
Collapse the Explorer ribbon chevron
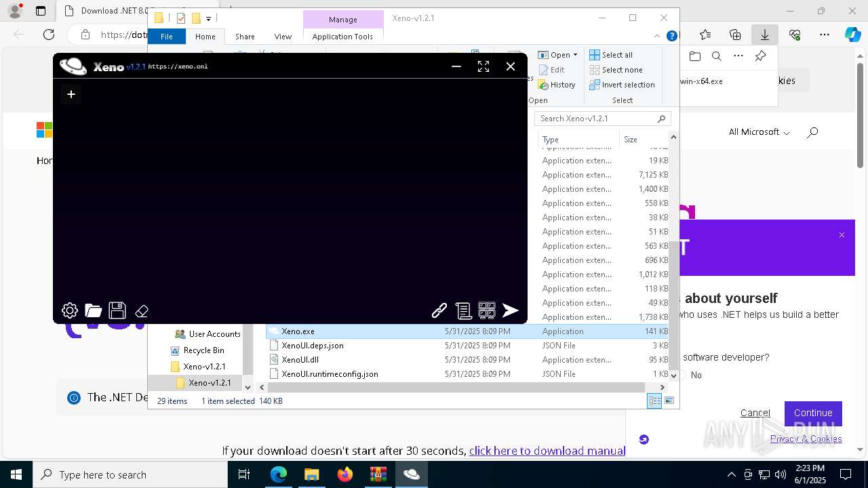tap(656, 36)
